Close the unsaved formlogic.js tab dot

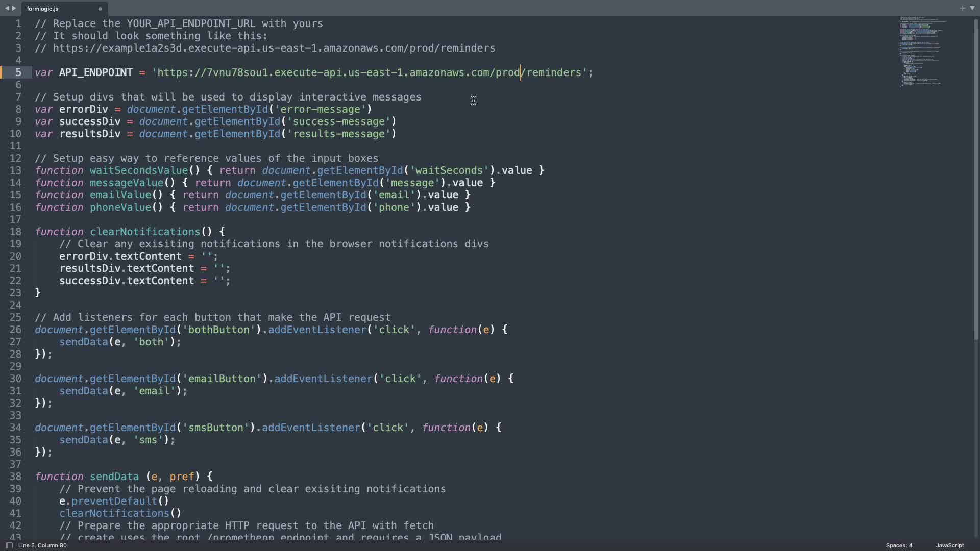pos(100,9)
